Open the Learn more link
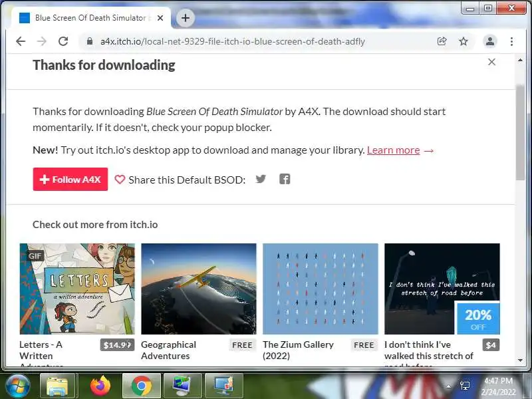Viewport: 532px width, 399px height. 393,150
